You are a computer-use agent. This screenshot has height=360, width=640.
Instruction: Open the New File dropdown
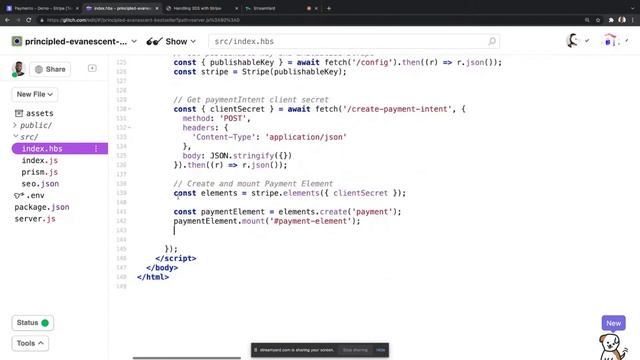35,94
